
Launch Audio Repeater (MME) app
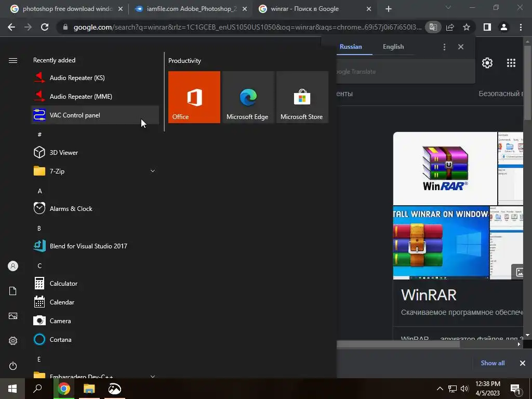click(x=95, y=96)
